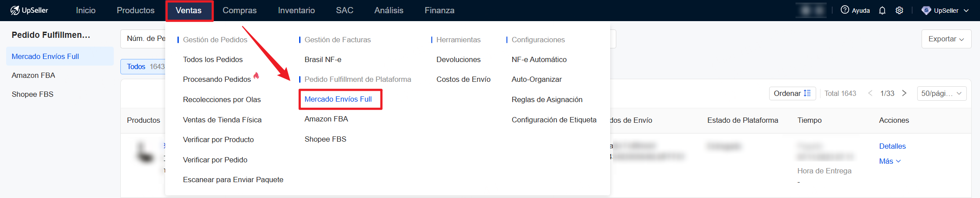Open the notifications bell
The image size is (980, 198).
(x=882, y=10)
